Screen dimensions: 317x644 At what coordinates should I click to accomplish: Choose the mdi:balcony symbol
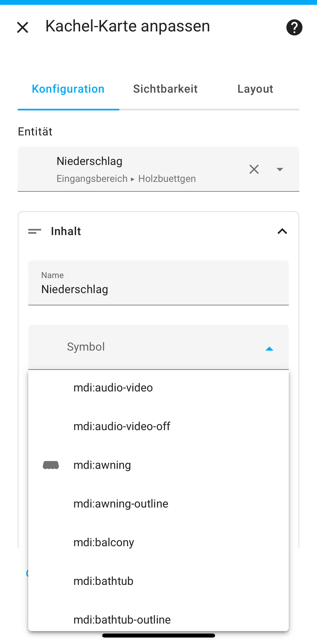(x=104, y=542)
